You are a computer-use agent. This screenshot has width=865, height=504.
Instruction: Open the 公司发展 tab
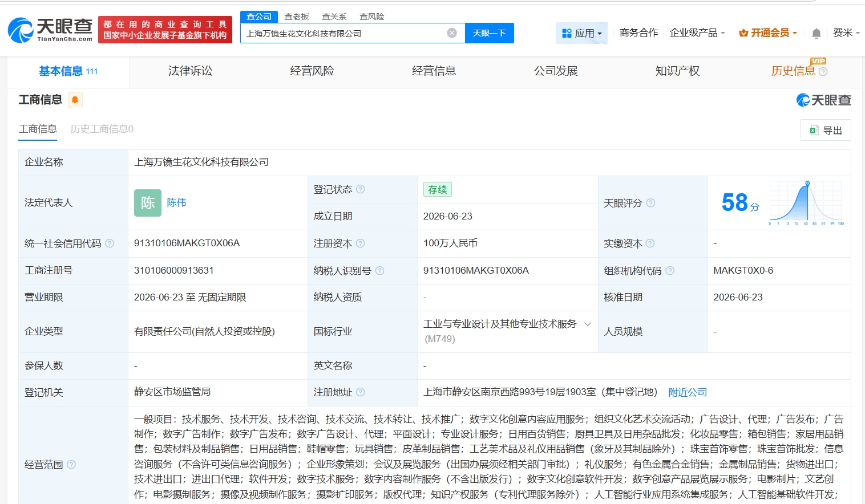tap(556, 71)
